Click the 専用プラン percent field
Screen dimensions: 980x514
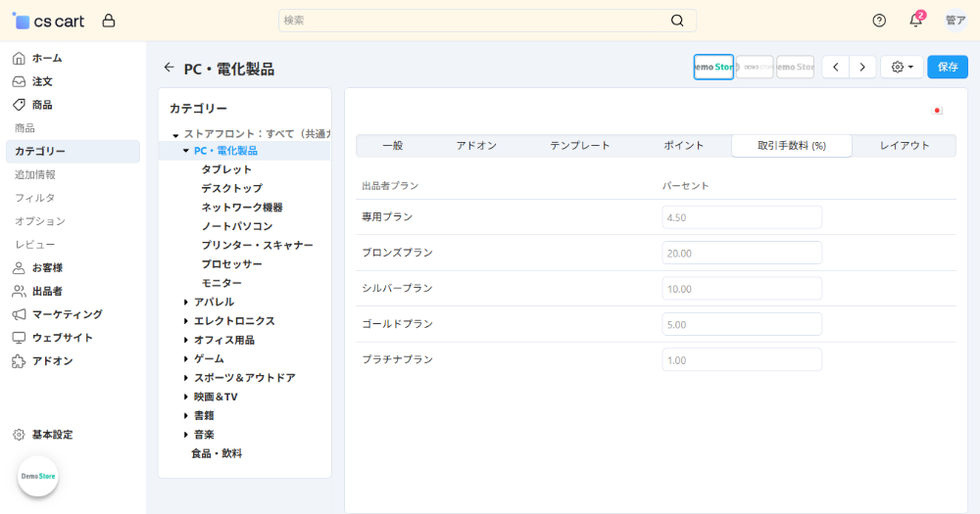(742, 217)
